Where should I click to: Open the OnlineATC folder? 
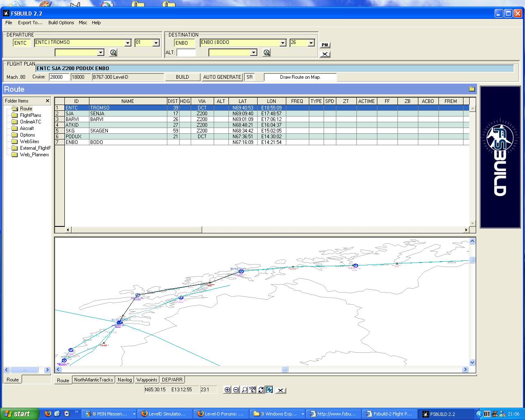pos(30,122)
